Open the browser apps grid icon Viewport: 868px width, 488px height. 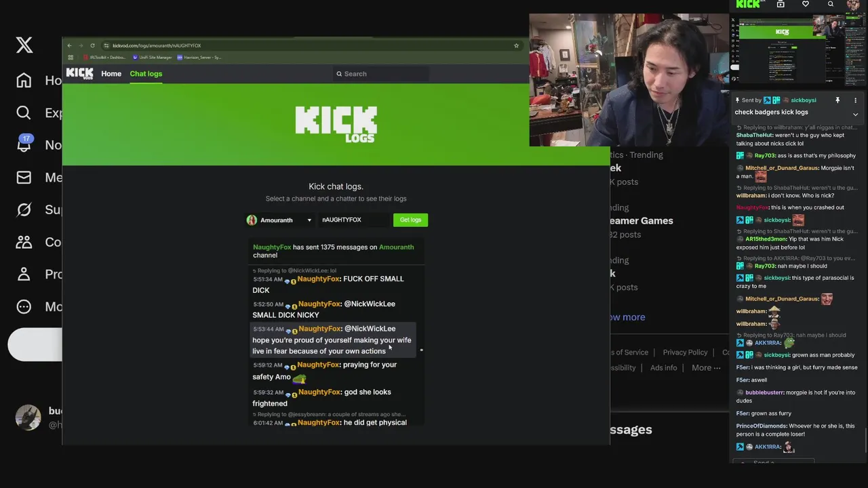[x=71, y=58]
